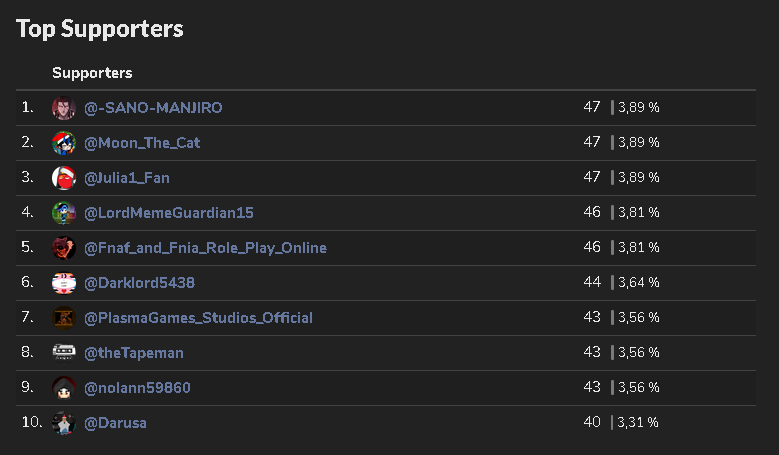This screenshot has height=455, width=779.
Task: Click Moon_The_Cat's profile avatar
Action: 64,143
